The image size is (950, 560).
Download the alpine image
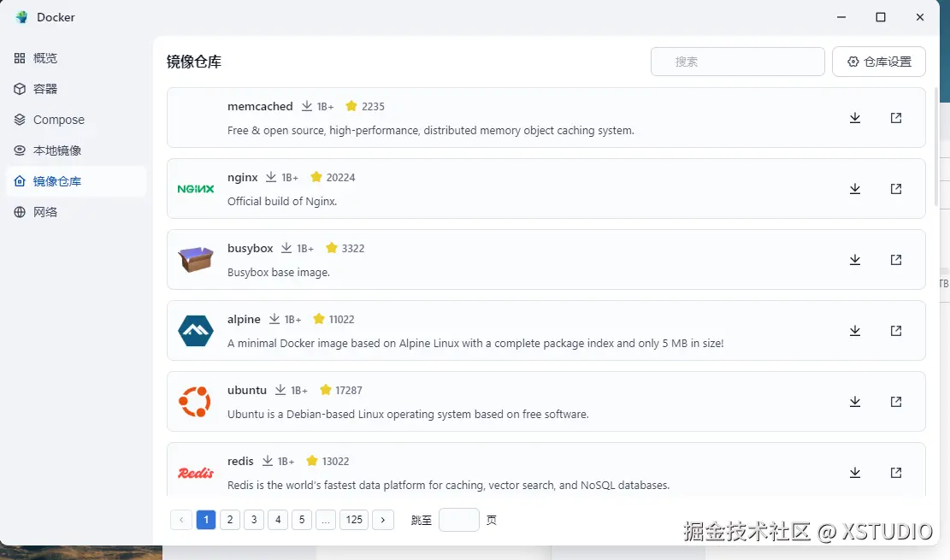(x=855, y=330)
